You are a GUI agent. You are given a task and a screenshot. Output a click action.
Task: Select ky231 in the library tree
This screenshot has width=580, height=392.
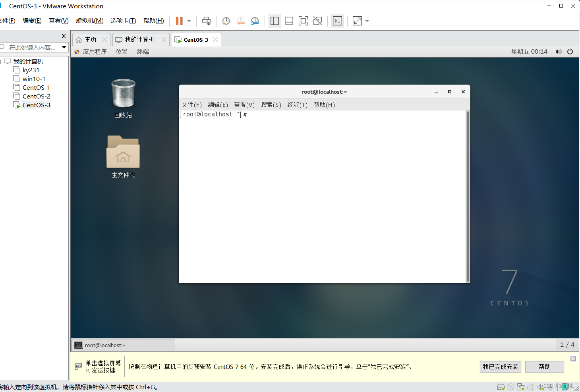pos(31,70)
